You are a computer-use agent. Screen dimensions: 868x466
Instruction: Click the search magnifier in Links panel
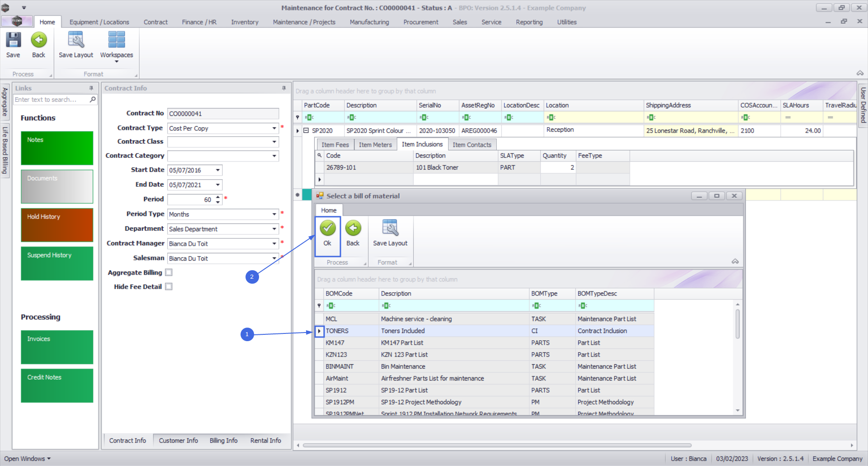pos(93,100)
